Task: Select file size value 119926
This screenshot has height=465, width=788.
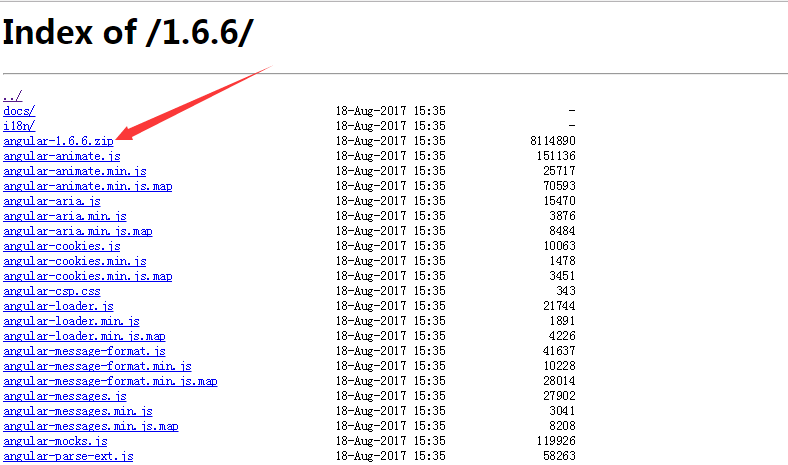Action: (x=556, y=441)
